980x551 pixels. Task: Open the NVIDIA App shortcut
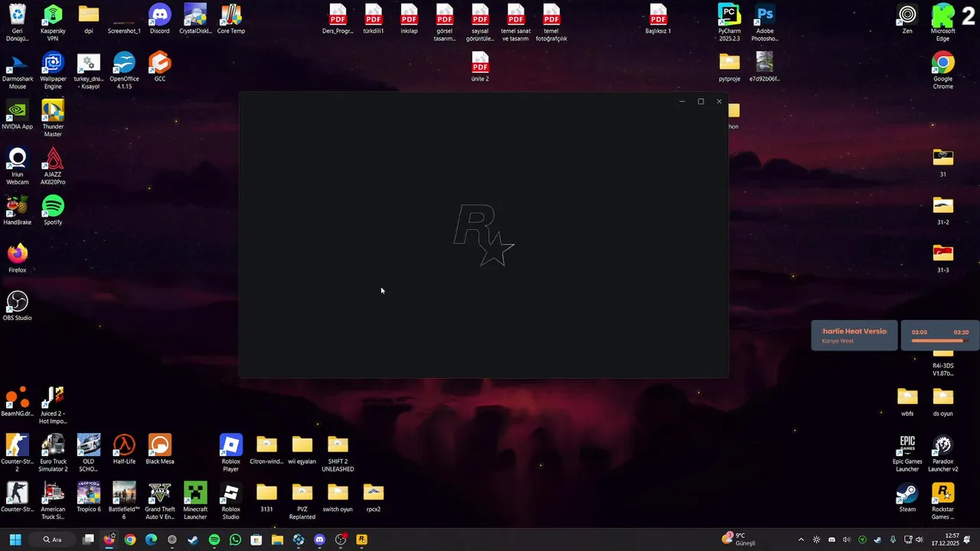[17, 114]
